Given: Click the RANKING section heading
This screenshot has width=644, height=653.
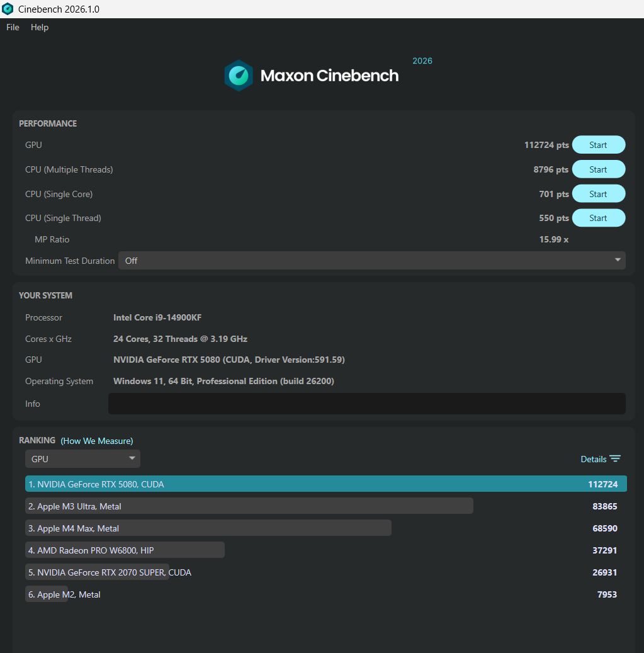Looking at the screenshot, I should coord(37,440).
